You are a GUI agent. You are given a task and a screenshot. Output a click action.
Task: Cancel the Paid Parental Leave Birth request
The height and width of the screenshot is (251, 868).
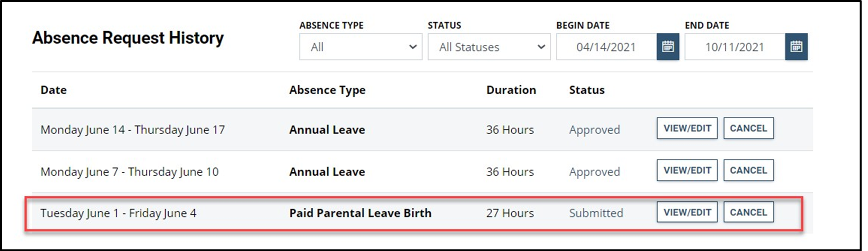(748, 212)
